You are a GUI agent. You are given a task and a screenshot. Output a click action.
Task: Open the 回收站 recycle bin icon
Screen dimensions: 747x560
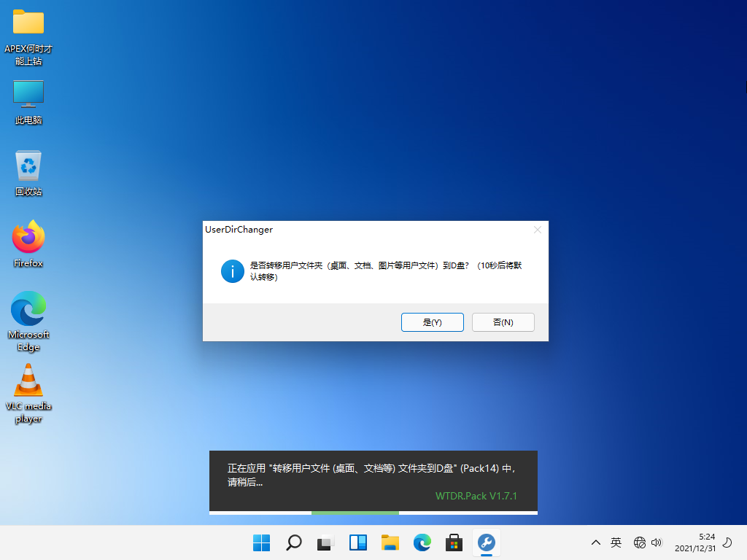(x=28, y=166)
